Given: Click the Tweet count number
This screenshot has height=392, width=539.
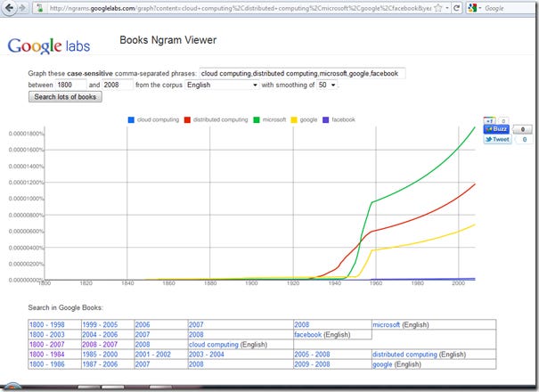Looking at the screenshot, I should (524, 139).
